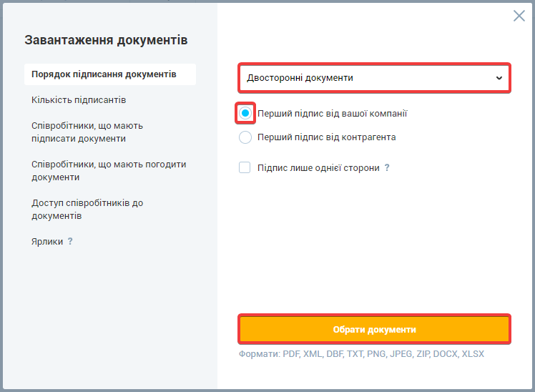The width and height of the screenshot is (535, 392).
Task: Go to Кількість підписантів section
Action: pyautogui.click(x=79, y=99)
